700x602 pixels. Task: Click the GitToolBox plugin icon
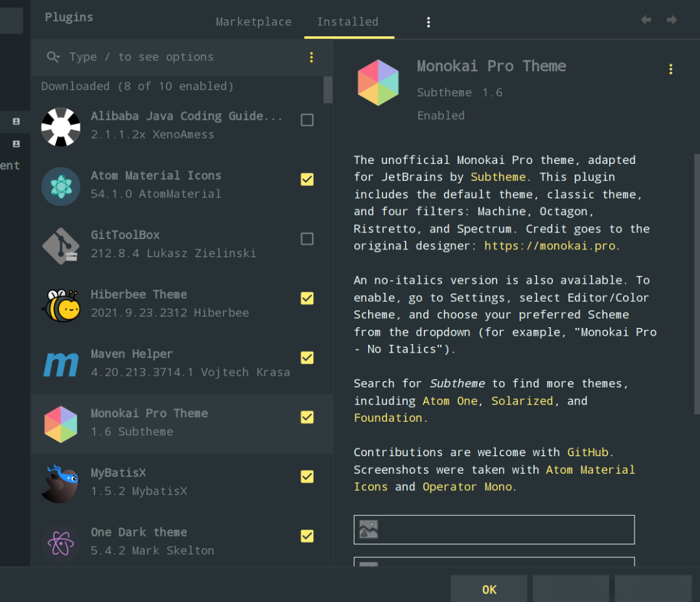click(x=61, y=246)
